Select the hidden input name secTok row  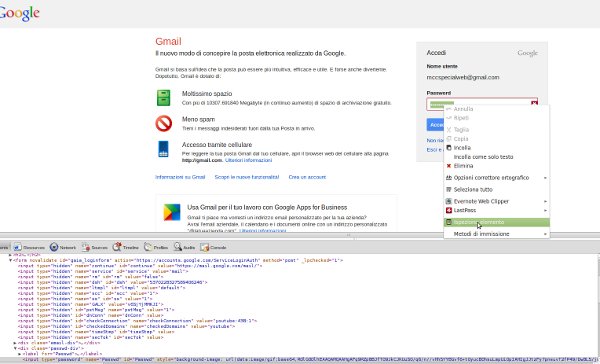click(91, 337)
